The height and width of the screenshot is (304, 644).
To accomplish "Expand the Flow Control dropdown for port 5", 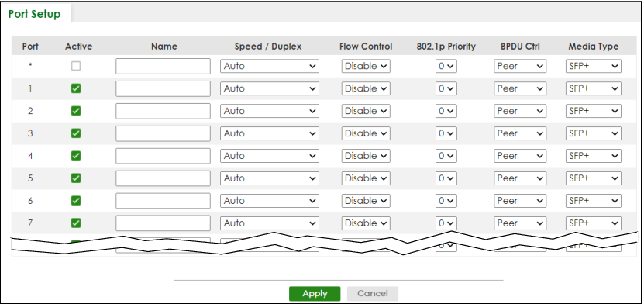I will pyautogui.click(x=366, y=178).
